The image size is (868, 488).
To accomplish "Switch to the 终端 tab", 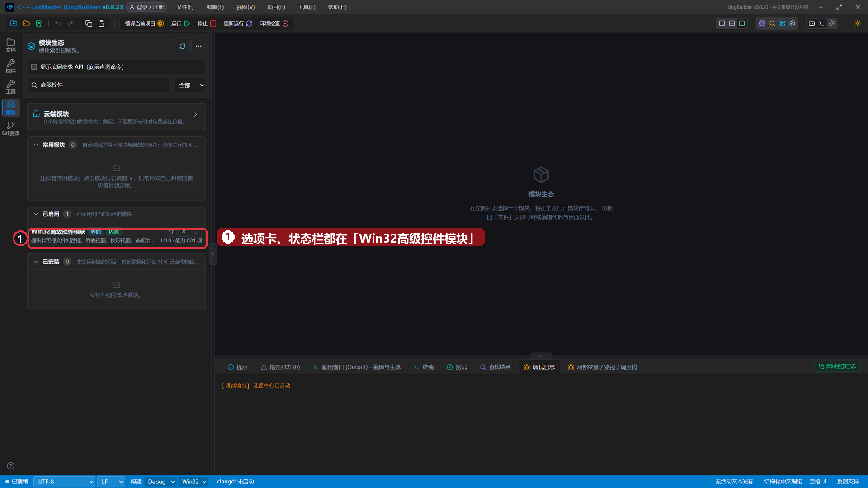I will (424, 367).
